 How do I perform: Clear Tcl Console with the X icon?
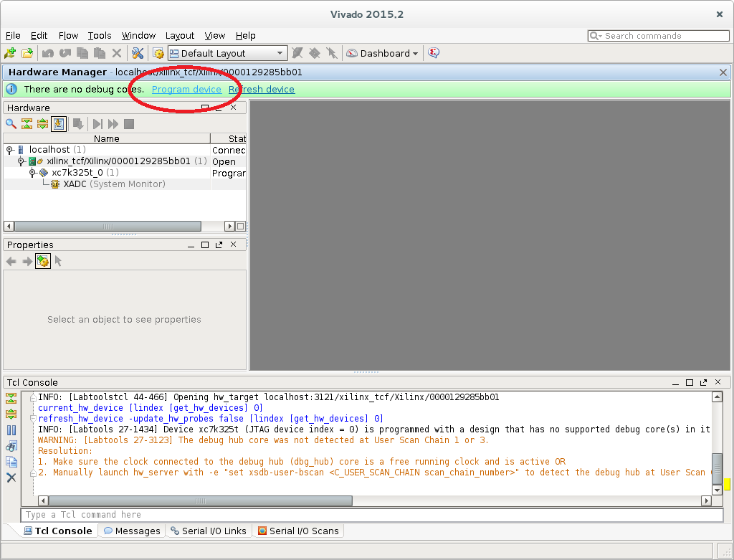click(11, 478)
